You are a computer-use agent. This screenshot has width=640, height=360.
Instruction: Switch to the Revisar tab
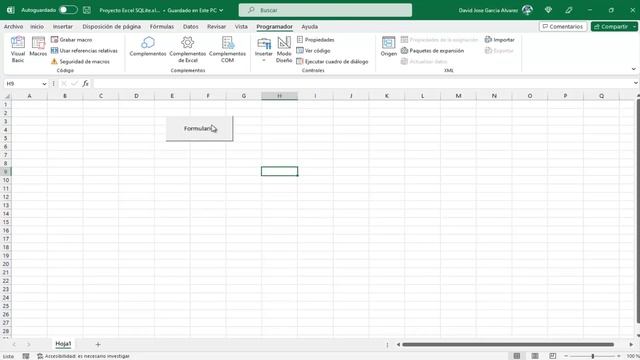click(216, 27)
